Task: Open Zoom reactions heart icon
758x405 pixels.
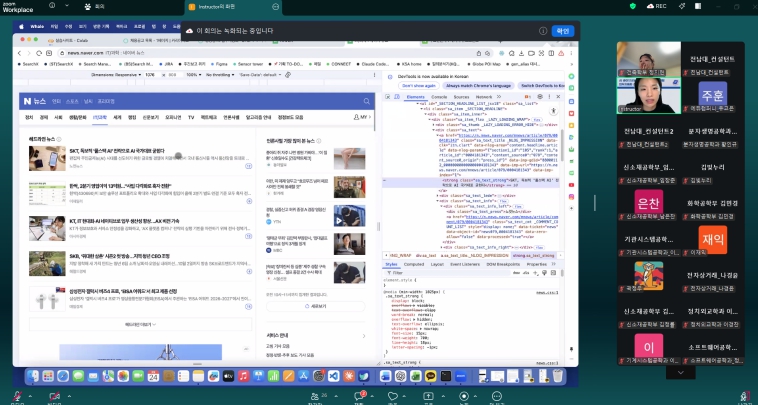Action: click(x=393, y=397)
